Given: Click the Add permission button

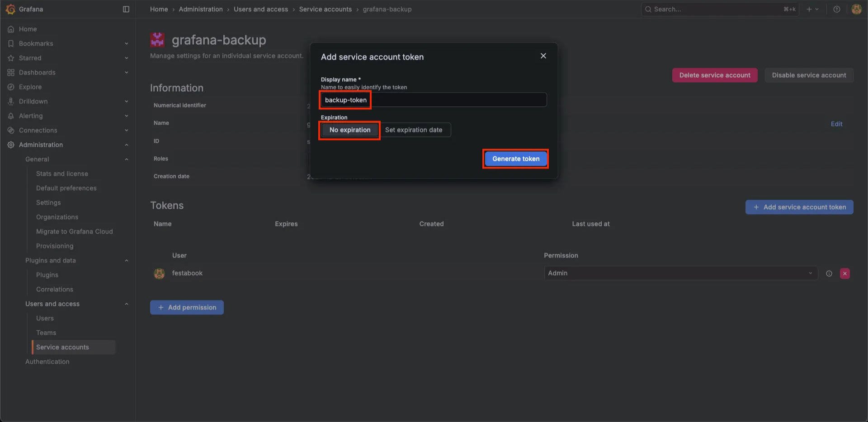Looking at the screenshot, I should (x=187, y=307).
